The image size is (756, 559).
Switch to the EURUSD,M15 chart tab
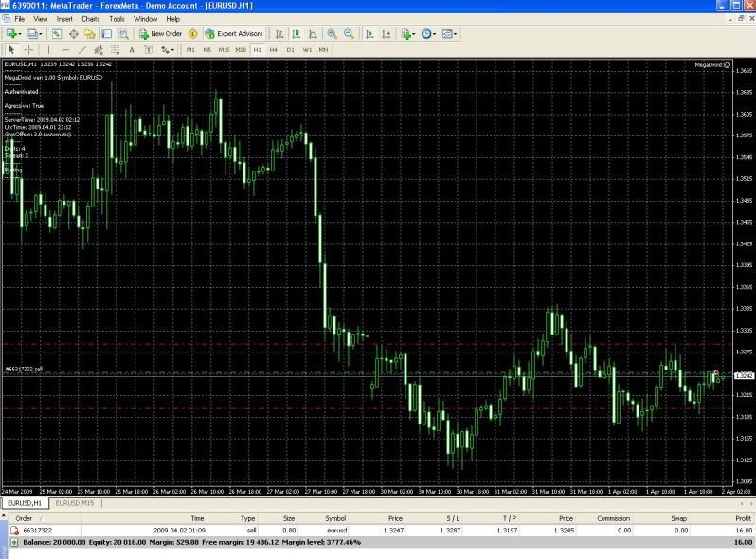(75, 503)
